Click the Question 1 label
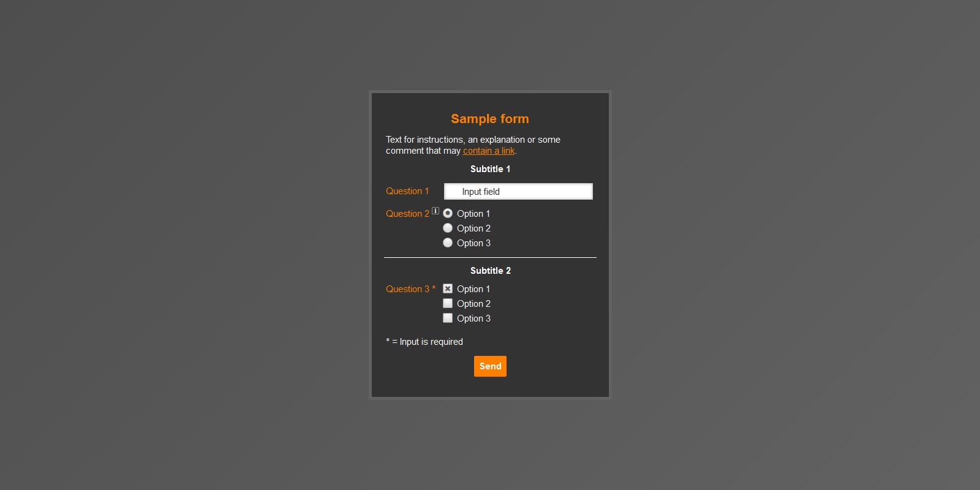The height and width of the screenshot is (490, 980). 407,191
